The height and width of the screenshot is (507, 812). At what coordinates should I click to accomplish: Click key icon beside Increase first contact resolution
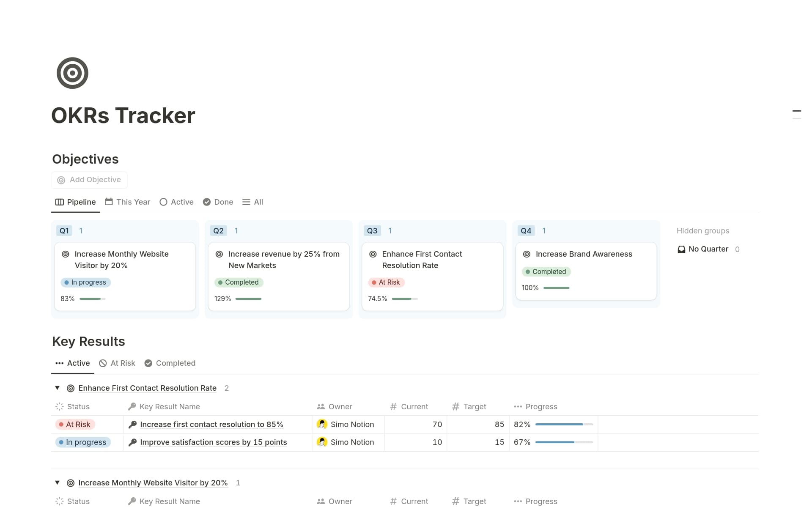tap(132, 425)
